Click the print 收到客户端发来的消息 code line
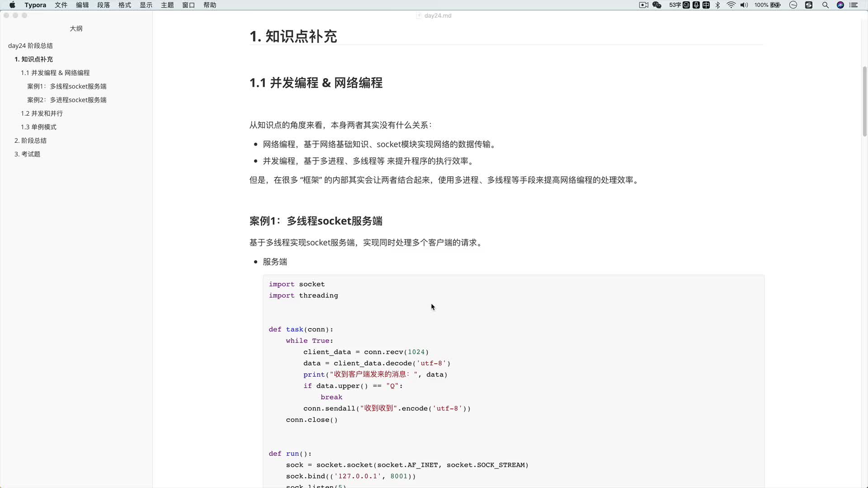 (375, 375)
